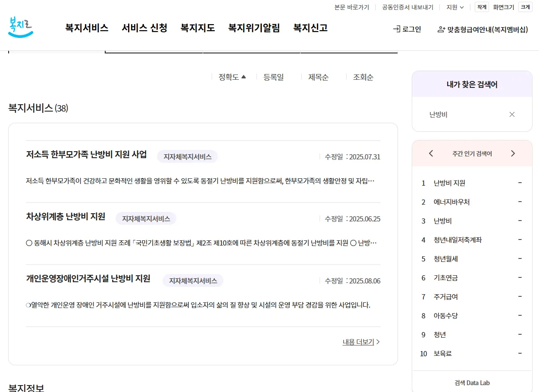The image size is (539, 392).
Task: Sort results by 조회순
Action: [x=363, y=77]
